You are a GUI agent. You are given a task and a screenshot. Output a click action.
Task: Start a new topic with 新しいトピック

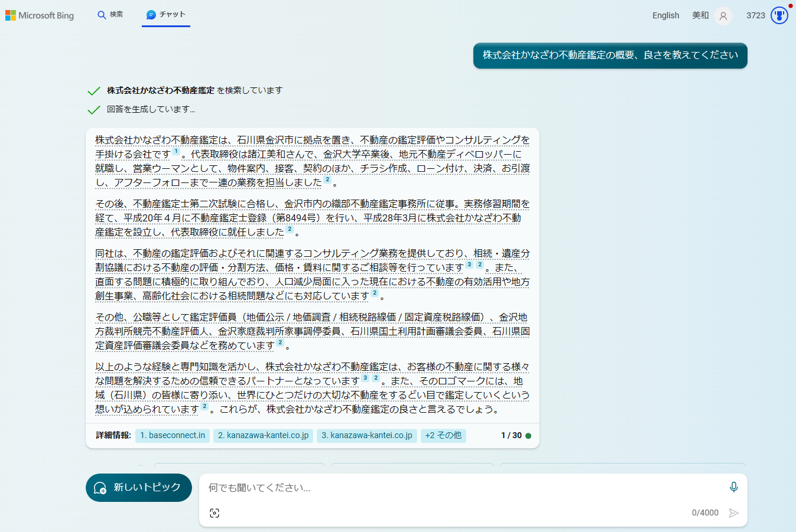139,488
